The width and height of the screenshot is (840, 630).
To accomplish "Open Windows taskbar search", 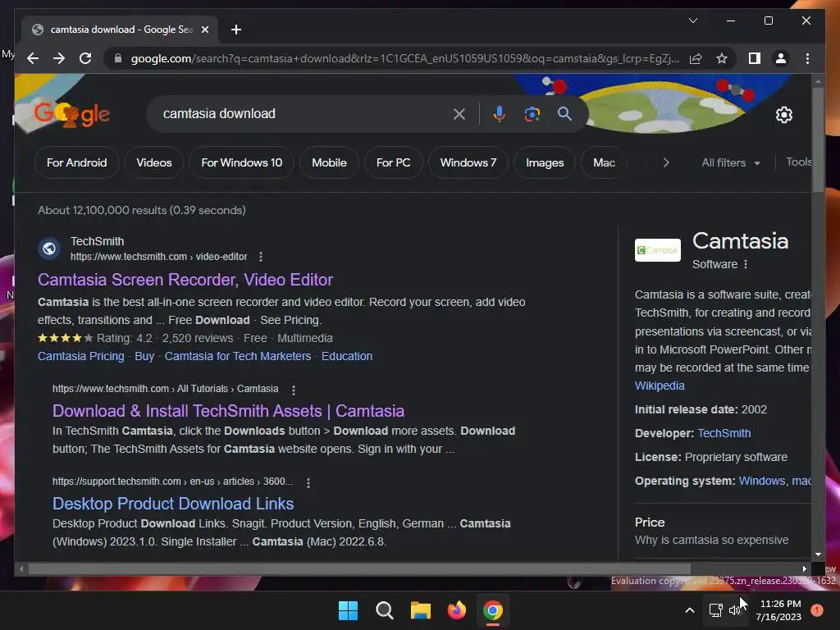I will tap(385, 610).
